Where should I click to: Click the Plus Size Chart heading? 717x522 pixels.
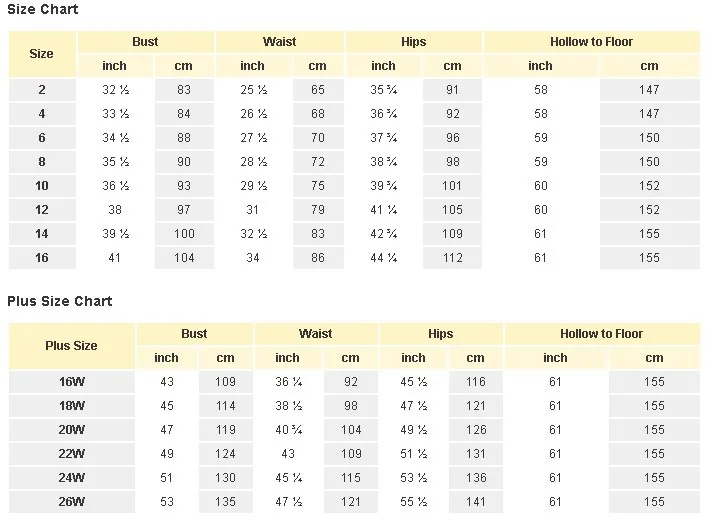[60, 301]
